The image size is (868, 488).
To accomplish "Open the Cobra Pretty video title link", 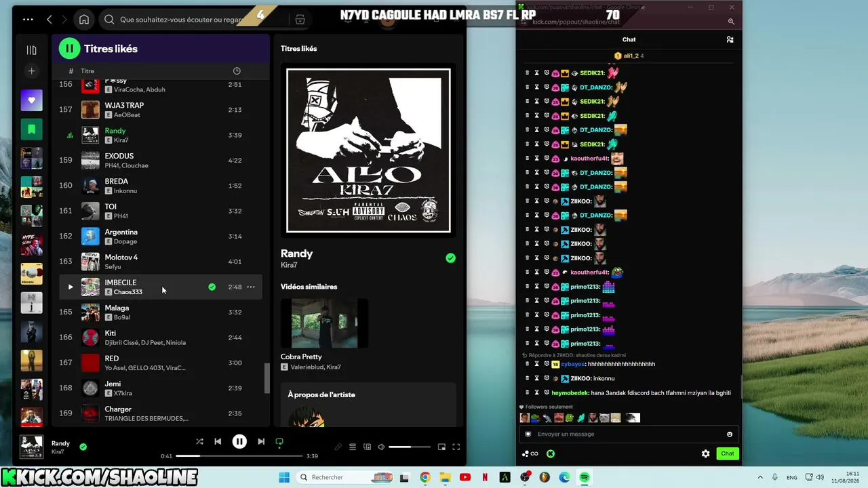I will click(x=301, y=357).
